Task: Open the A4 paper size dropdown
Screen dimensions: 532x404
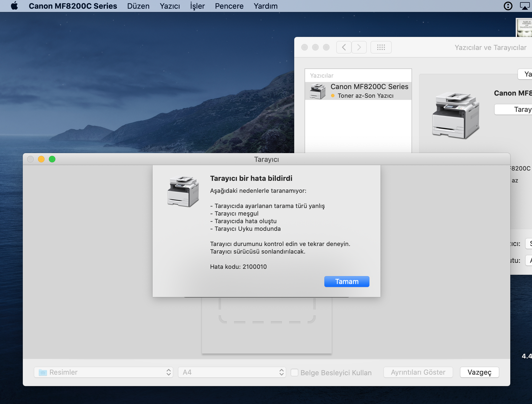Action: coord(232,372)
